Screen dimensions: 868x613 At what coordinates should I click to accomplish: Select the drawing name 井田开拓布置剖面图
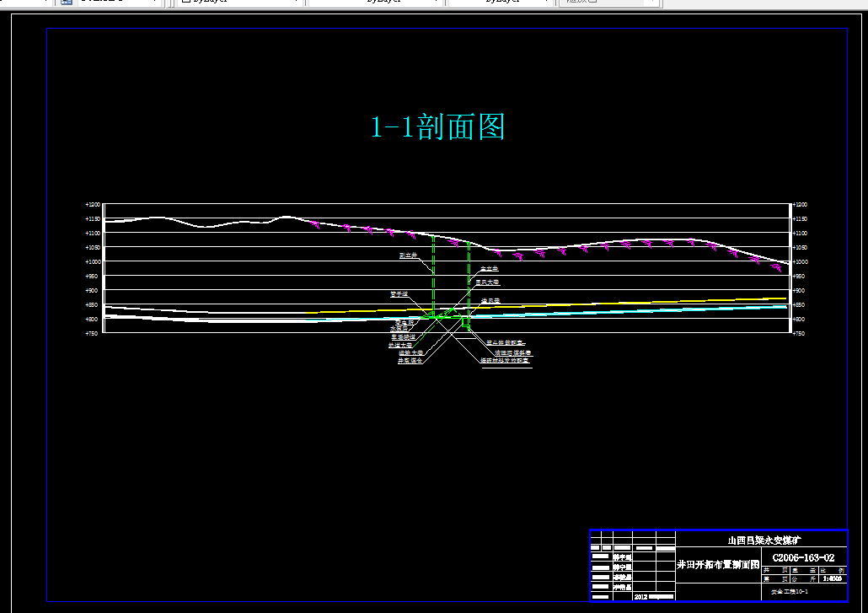(718, 565)
